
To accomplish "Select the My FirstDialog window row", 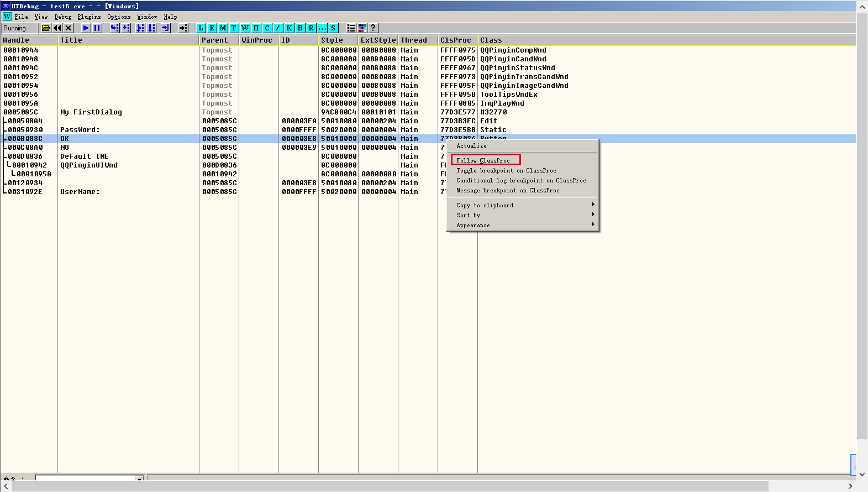I will click(428, 112).
